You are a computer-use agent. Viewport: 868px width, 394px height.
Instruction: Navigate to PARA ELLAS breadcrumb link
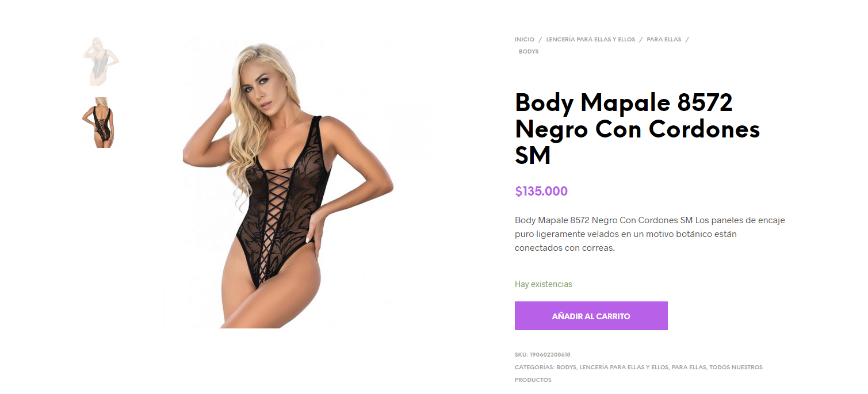tap(664, 40)
